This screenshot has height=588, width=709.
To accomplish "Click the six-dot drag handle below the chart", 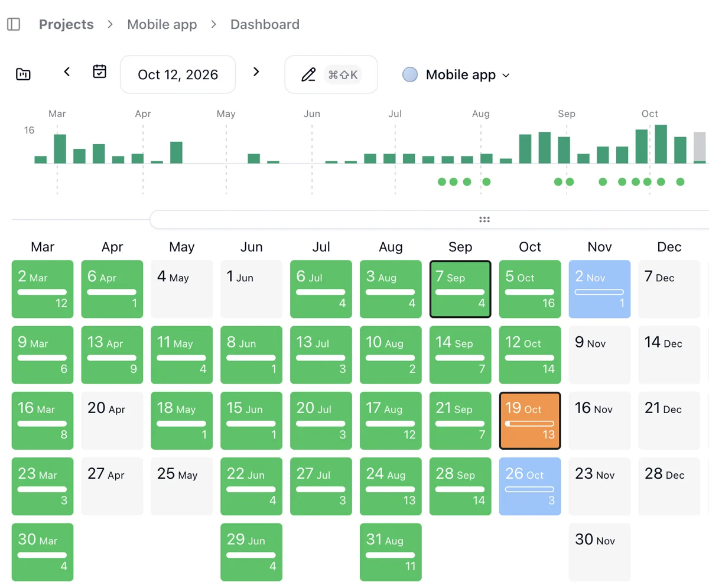I will pos(484,220).
